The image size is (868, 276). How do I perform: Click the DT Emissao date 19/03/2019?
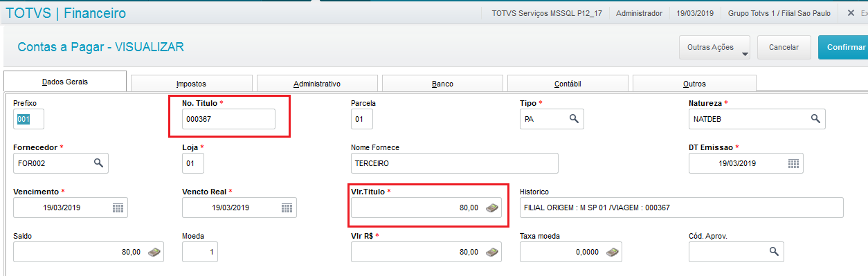pos(737,163)
